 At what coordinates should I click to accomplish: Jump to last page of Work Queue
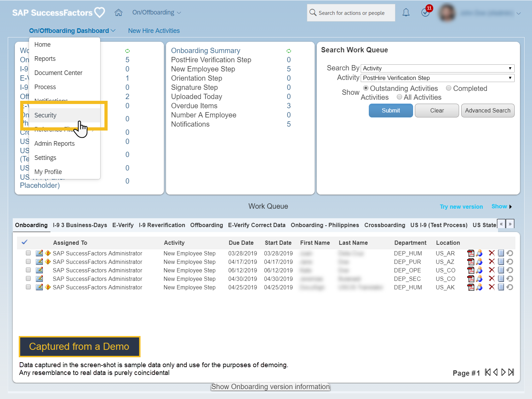511,372
